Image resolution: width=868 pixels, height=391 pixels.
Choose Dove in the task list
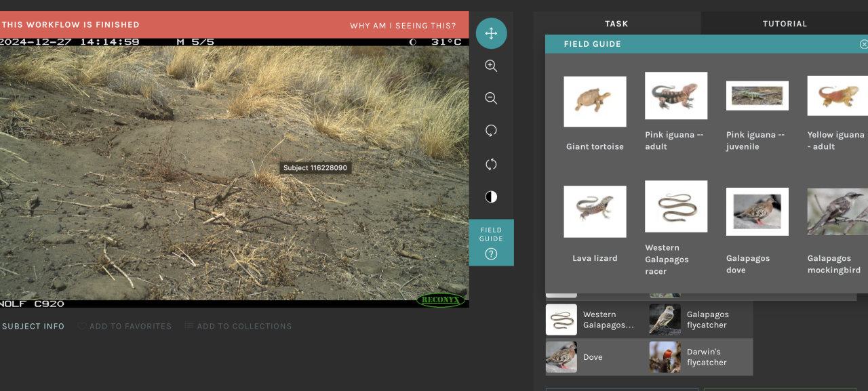tap(597, 357)
